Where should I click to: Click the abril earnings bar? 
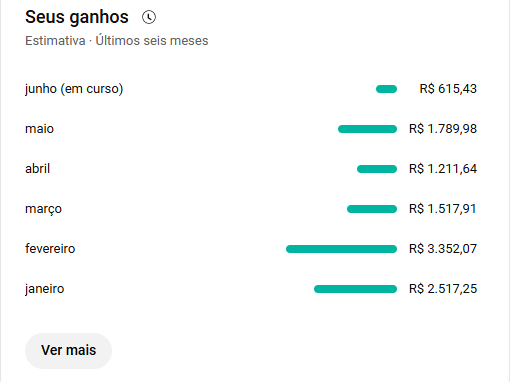tap(377, 169)
